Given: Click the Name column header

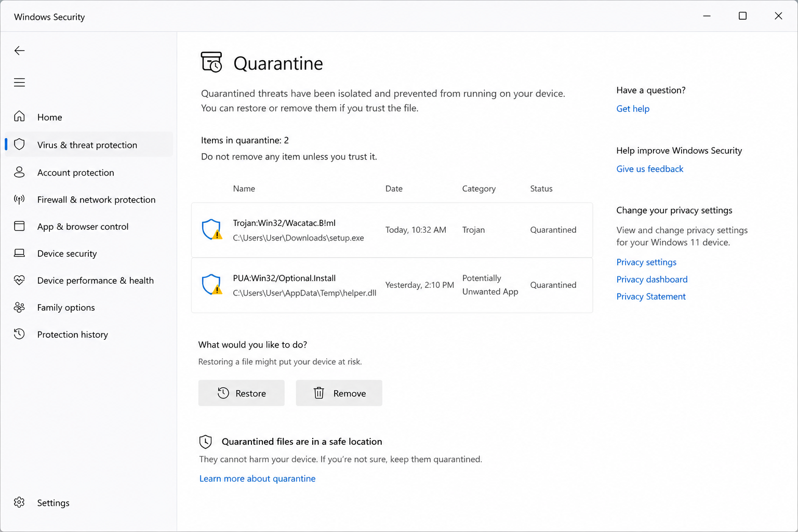Looking at the screenshot, I should (244, 189).
